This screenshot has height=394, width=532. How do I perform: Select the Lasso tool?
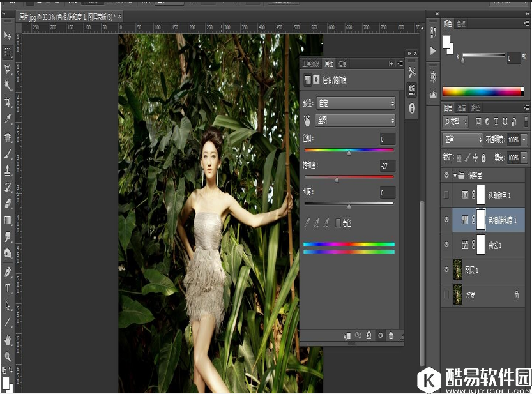pyautogui.click(x=8, y=68)
